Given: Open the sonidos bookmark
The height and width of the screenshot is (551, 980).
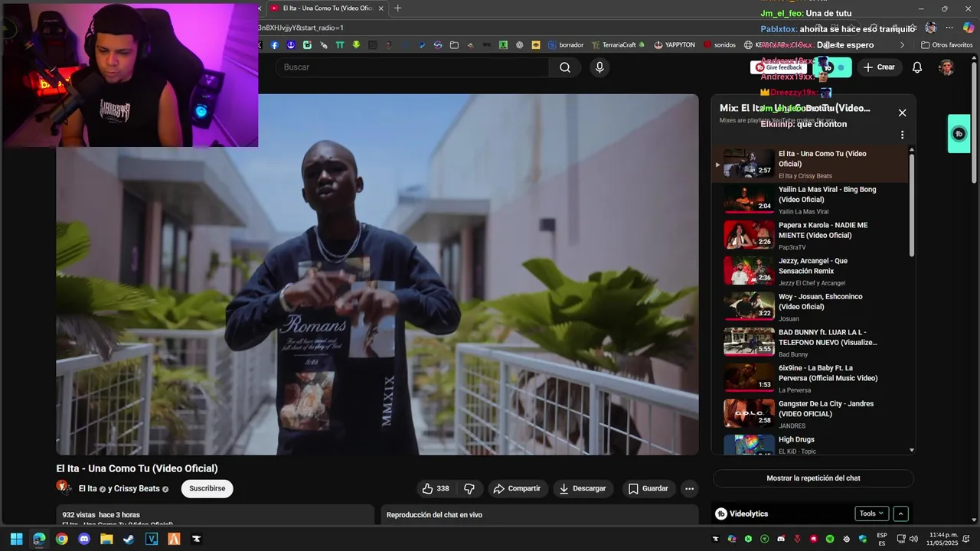Looking at the screenshot, I should click(x=720, y=45).
